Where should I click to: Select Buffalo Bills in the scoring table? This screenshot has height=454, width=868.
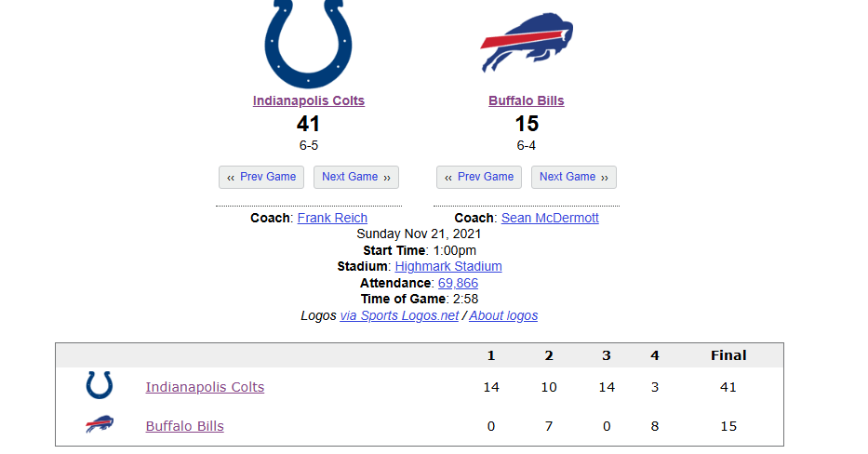[184, 426]
